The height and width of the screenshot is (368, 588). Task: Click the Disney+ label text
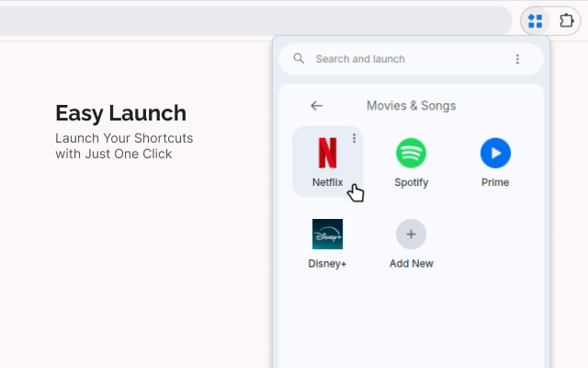[327, 264]
